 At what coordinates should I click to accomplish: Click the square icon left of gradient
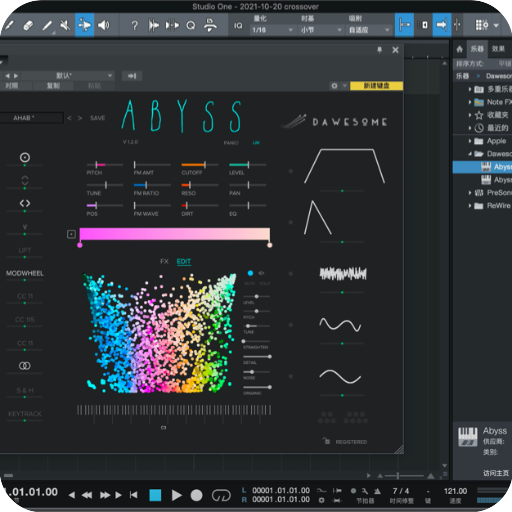pos(71,234)
